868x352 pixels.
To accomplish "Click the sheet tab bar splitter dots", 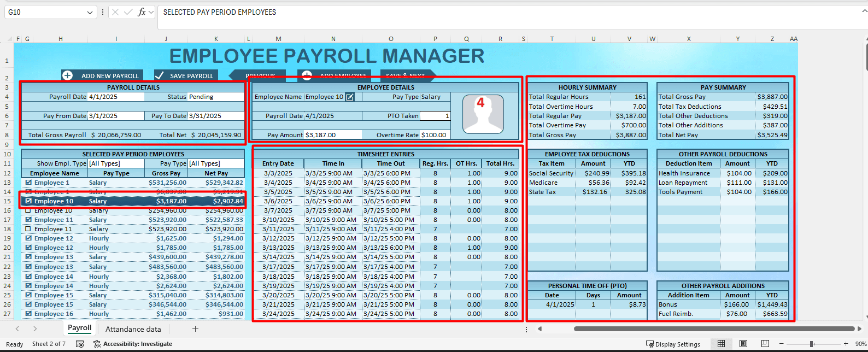I will tap(526, 329).
